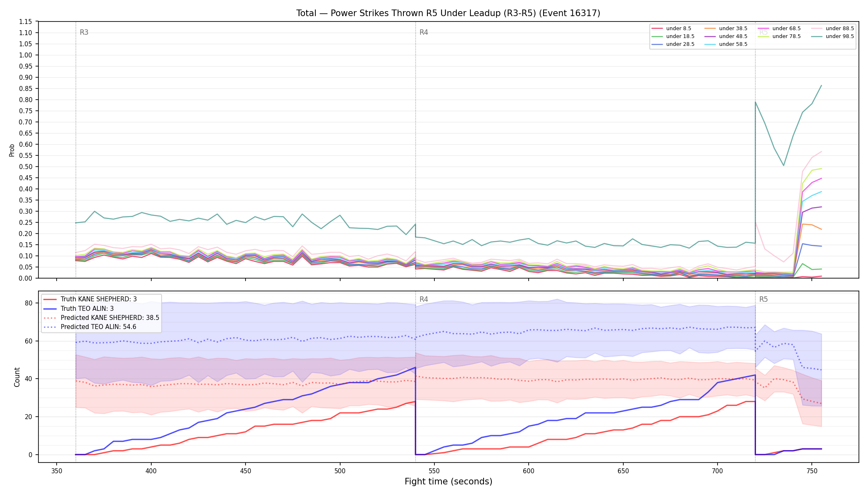868x496 pixels.
Task: Select the 'under 48.5' legend entry
Action: (x=726, y=36)
